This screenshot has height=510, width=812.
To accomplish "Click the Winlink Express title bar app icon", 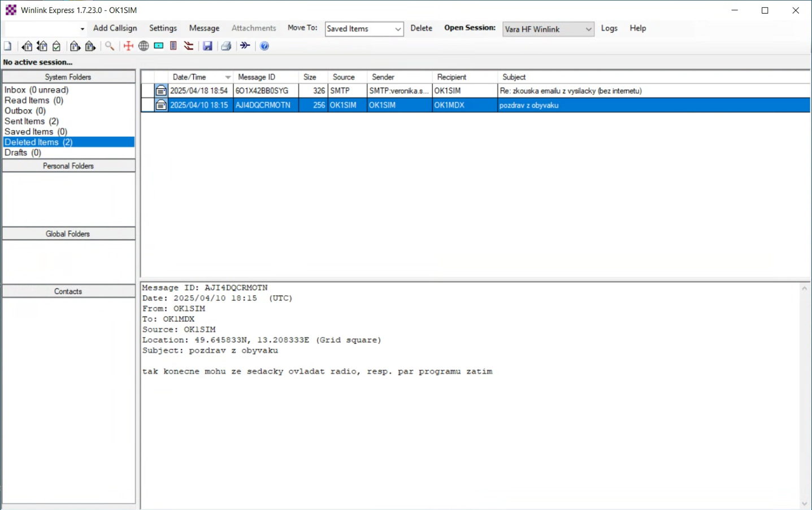I will (11, 10).
